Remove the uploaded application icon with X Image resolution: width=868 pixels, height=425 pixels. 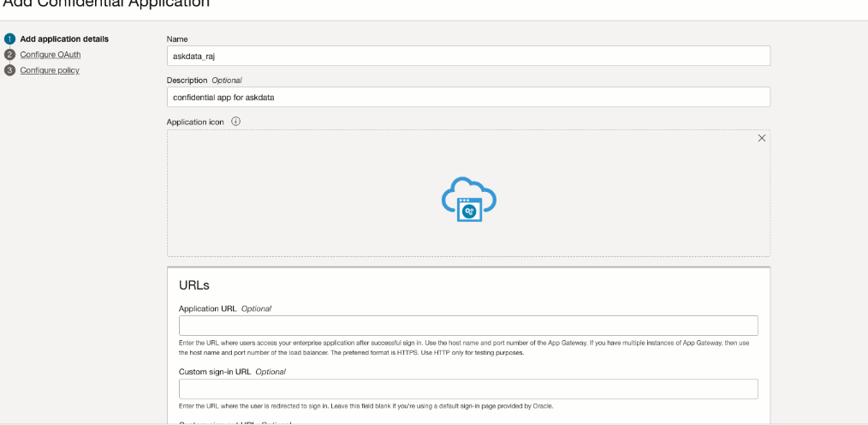click(762, 138)
